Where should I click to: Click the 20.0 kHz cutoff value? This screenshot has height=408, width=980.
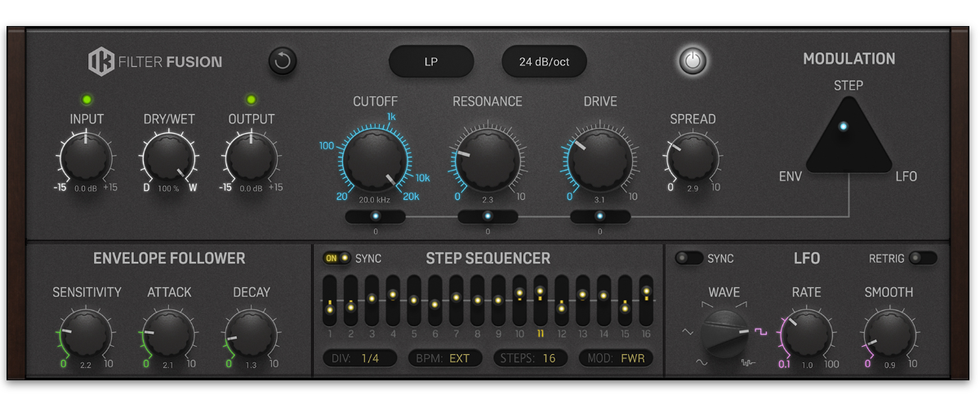(x=375, y=199)
